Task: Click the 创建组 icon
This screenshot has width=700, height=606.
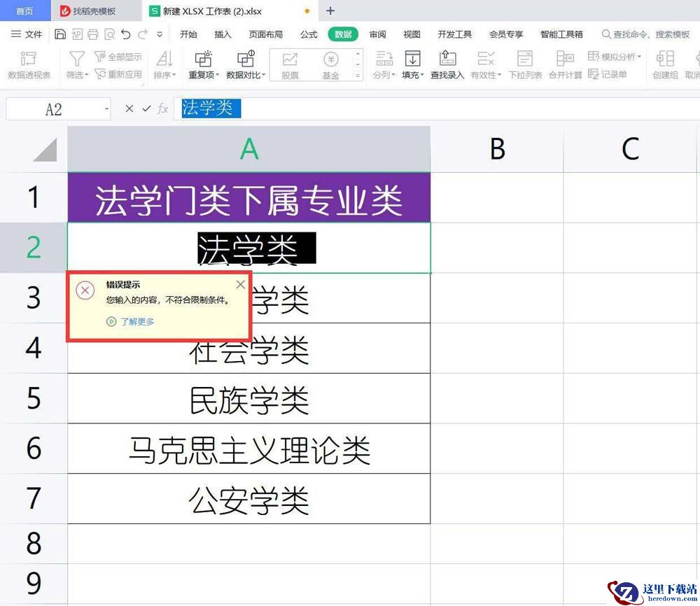Action: [x=665, y=65]
